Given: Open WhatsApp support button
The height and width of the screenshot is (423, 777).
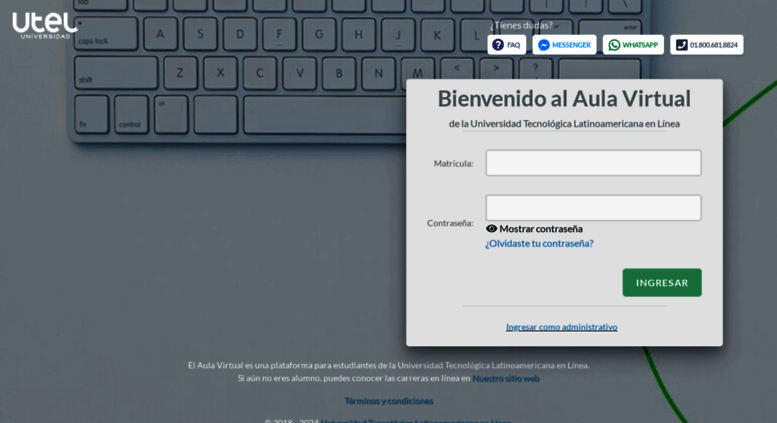Looking at the screenshot, I should (x=633, y=45).
